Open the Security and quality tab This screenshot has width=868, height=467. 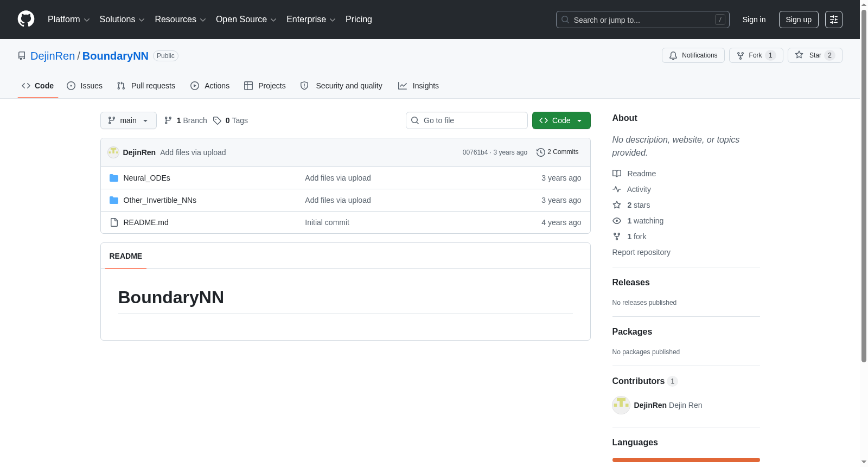341,86
